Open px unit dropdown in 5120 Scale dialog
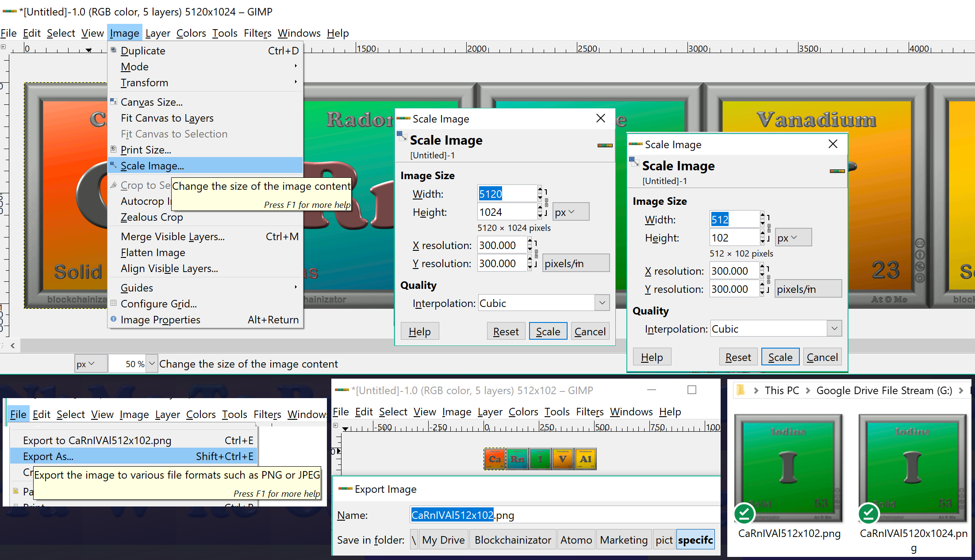Image resolution: width=975 pixels, height=560 pixels. (571, 212)
